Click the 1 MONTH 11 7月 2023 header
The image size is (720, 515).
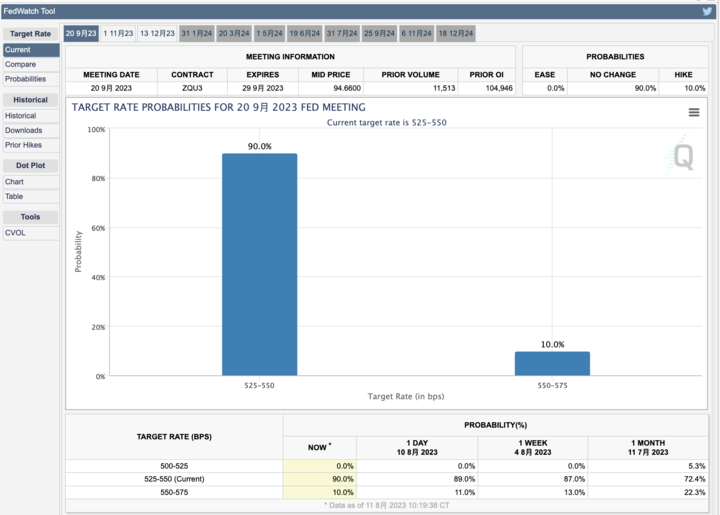pos(648,448)
